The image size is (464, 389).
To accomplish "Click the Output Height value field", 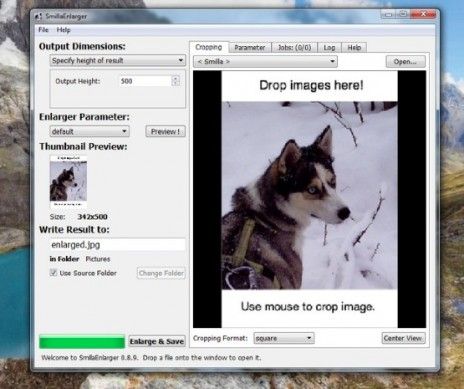I will click(x=145, y=81).
